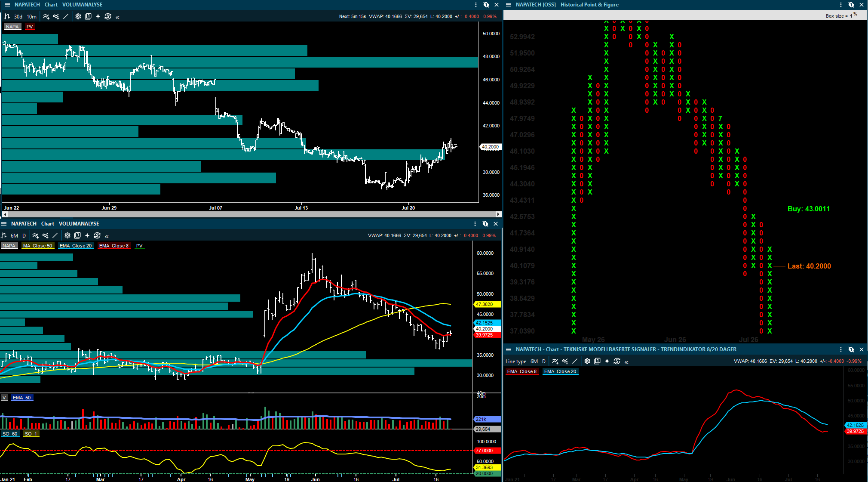Image resolution: width=868 pixels, height=482 pixels.
Task: Open three-dot options of 6M chart panel
Action: [x=475, y=224]
